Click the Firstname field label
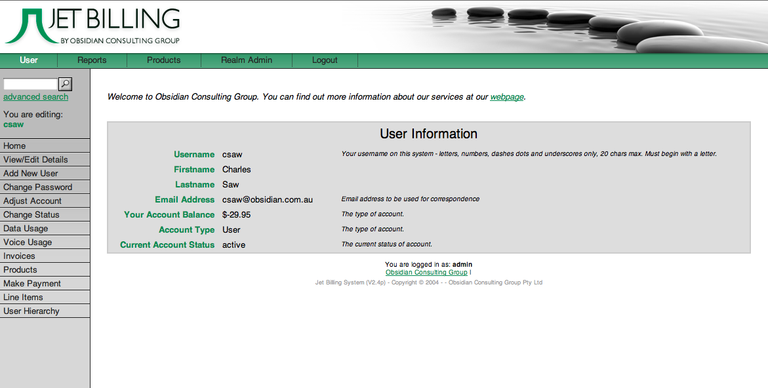Image resolution: width=768 pixels, height=388 pixels. click(x=194, y=170)
